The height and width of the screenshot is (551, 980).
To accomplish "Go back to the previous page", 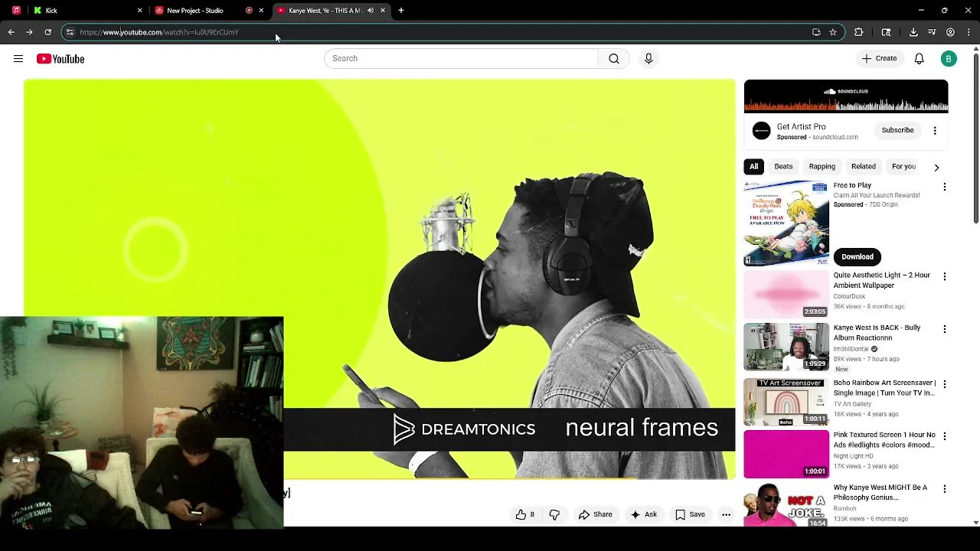I will point(11,32).
